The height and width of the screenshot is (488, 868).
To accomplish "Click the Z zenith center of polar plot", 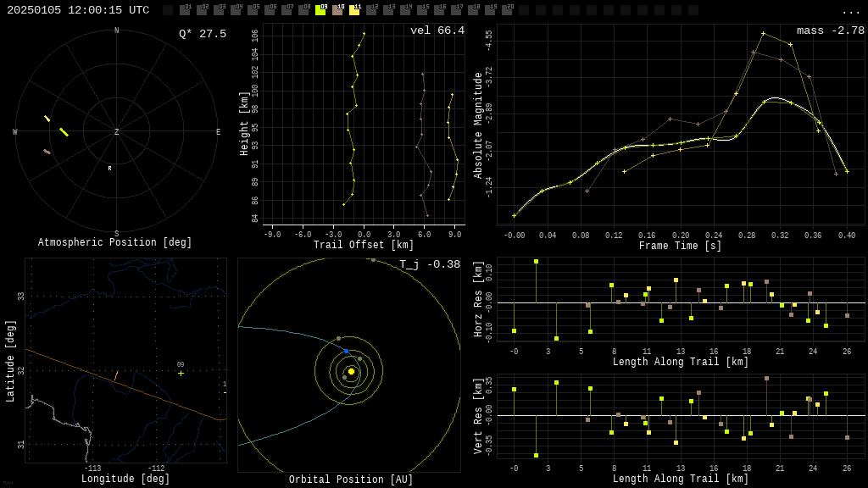I will [x=116, y=131].
